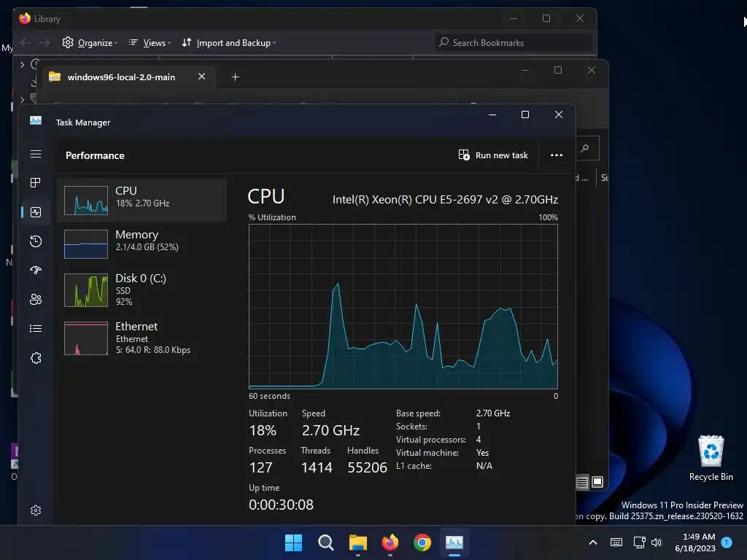The height and width of the screenshot is (560, 747).
Task: Switch File Explorer to large thumbnails view
Action: pos(597,483)
